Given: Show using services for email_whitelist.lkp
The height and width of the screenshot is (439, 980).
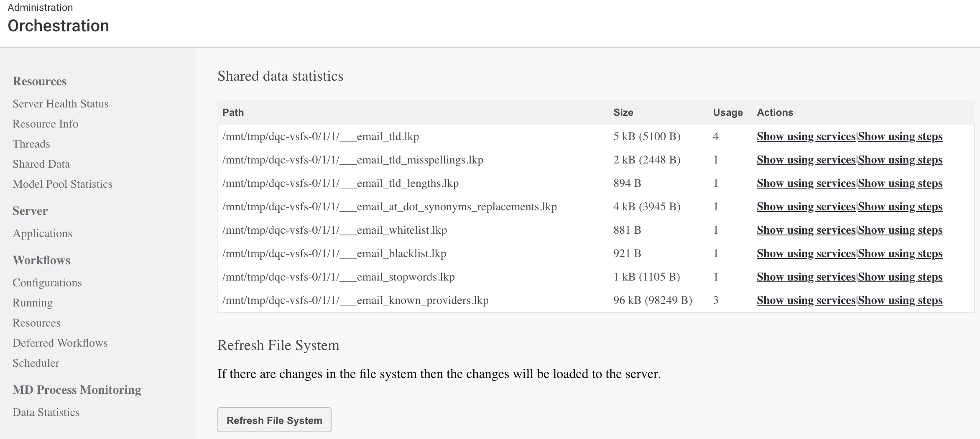Looking at the screenshot, I should tap(806, 230).
